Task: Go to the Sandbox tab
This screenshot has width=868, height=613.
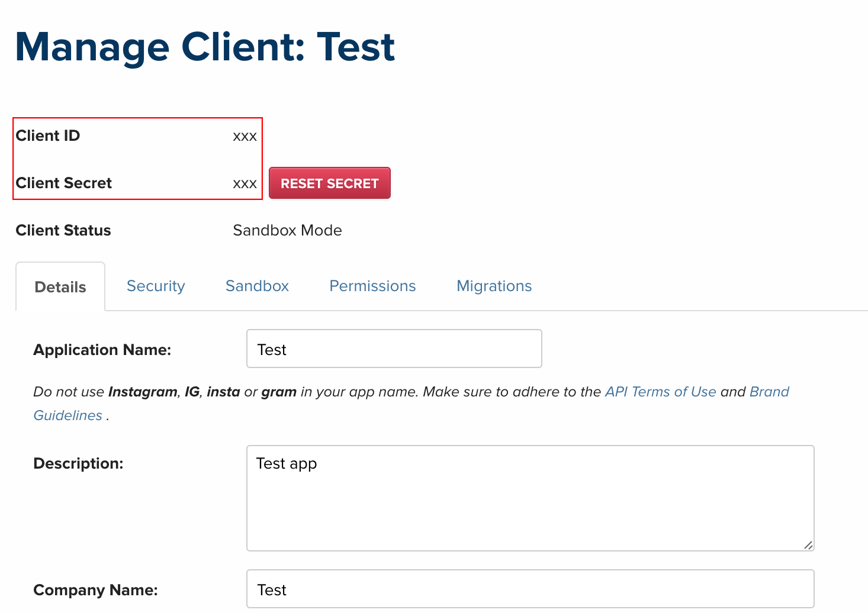Action: (x=257, y=286)
